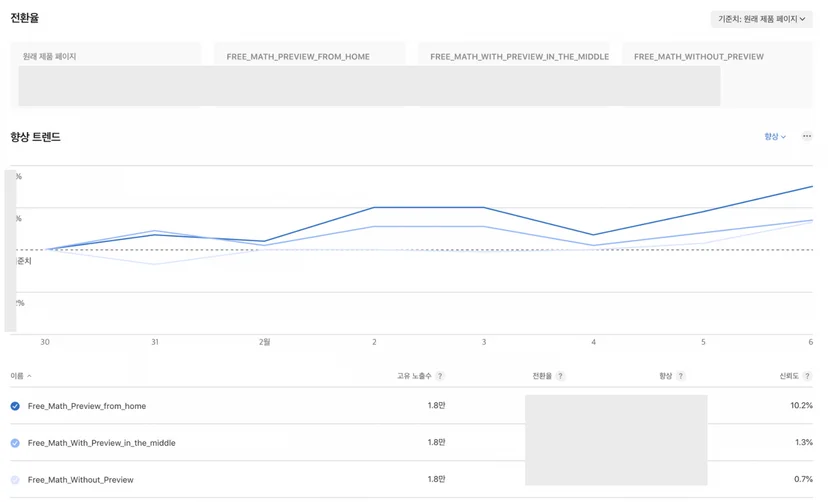Click help icon next to 향상 column

pyautogui.click(x=681, y=376)
